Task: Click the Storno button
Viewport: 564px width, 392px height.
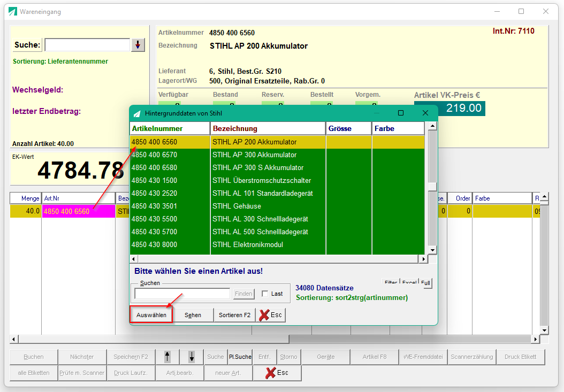Action: point(288,357)
